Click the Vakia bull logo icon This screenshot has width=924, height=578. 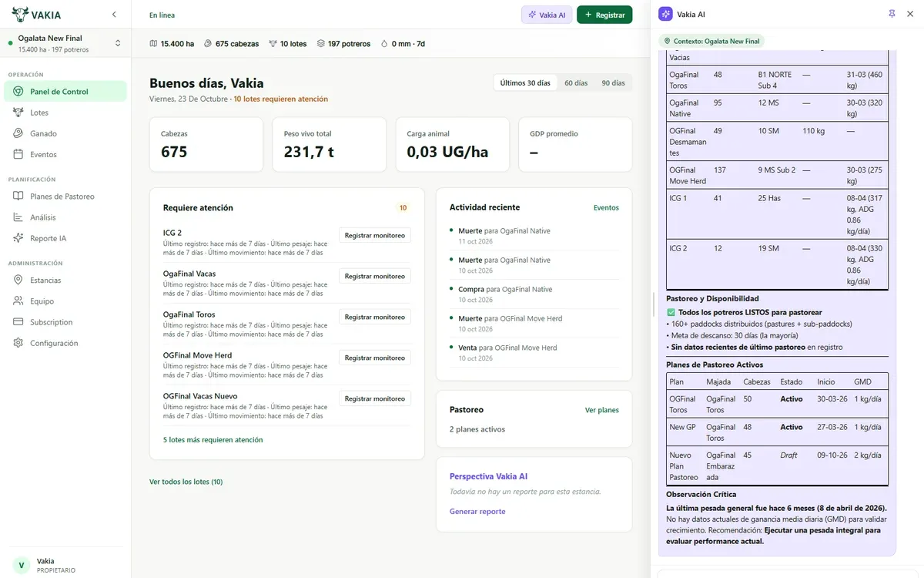point(20,15)
